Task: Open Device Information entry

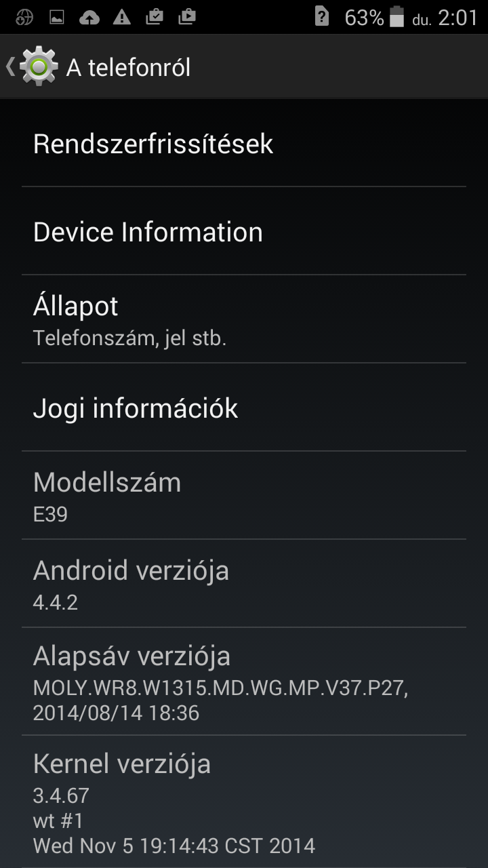Action: 244,231
